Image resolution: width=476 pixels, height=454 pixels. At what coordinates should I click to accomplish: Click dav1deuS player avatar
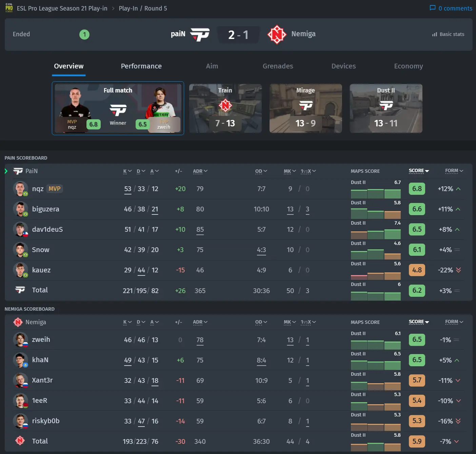tap(20, 229)
